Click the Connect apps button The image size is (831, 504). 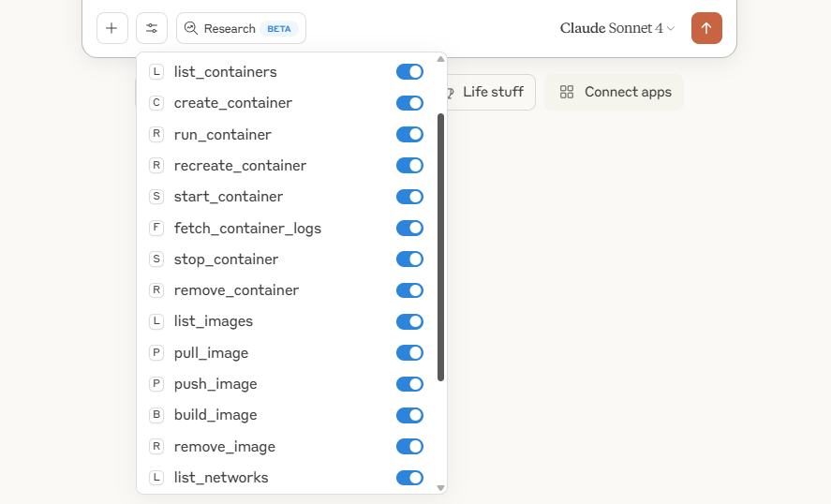point(614,92)
